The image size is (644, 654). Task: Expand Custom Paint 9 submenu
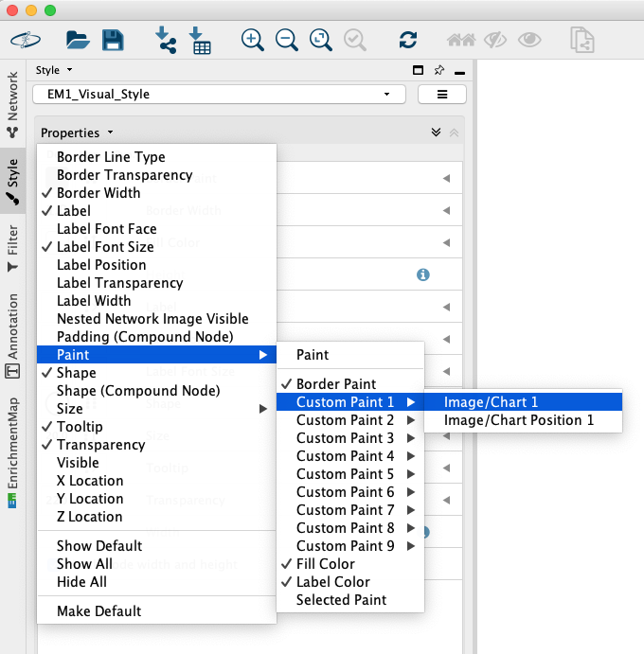click(350, 545)
